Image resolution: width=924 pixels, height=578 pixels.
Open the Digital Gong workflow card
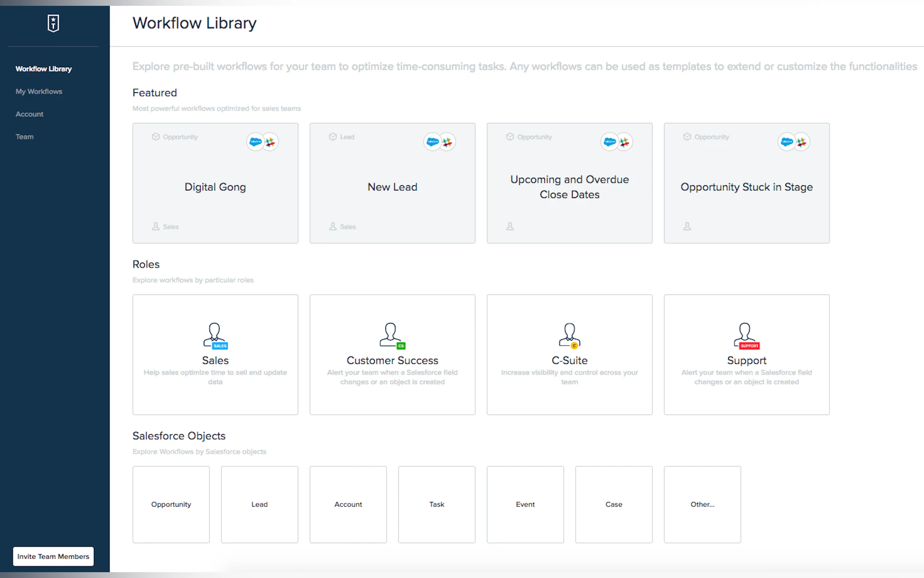point(215,187)
